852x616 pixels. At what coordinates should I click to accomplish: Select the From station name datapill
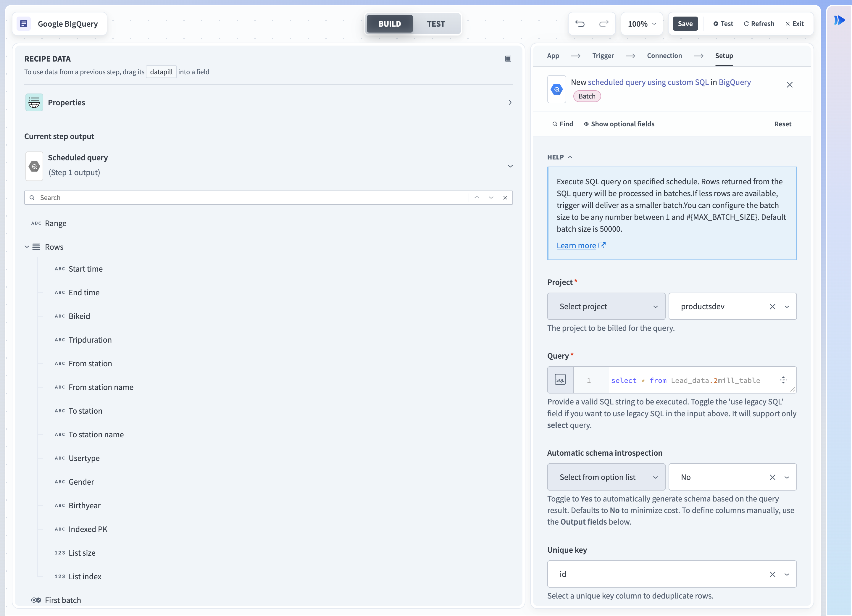[x=101, y=387]
